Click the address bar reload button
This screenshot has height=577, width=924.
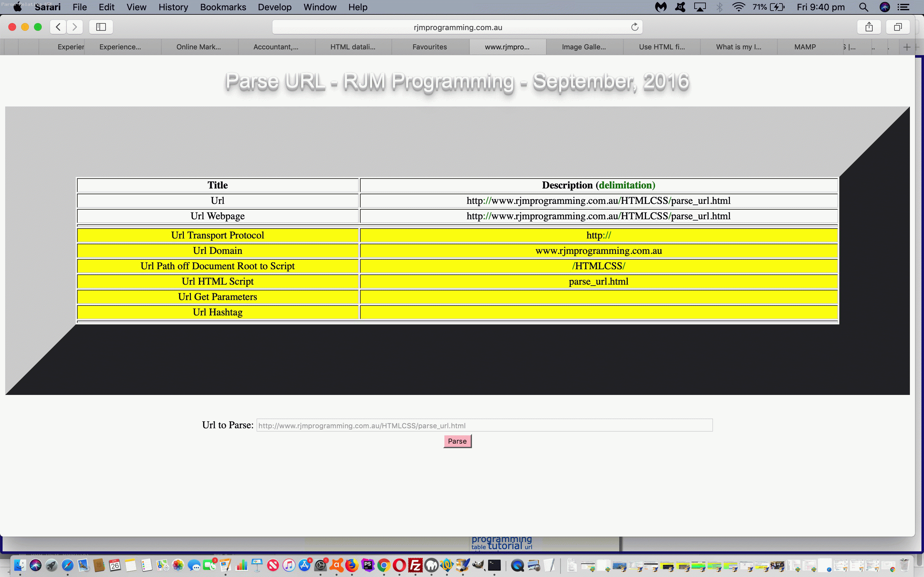pyautogui.click(x=634, y=27)
